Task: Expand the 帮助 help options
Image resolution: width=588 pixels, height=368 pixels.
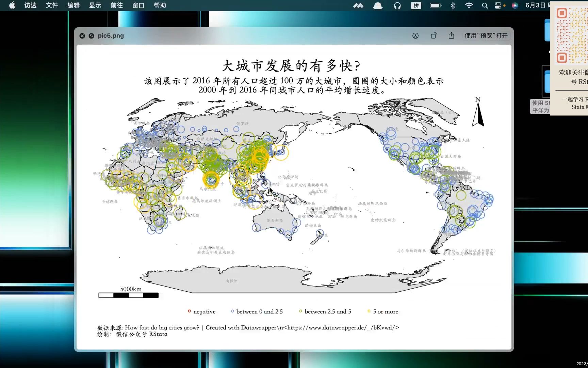Action: (x=159, y=5)
